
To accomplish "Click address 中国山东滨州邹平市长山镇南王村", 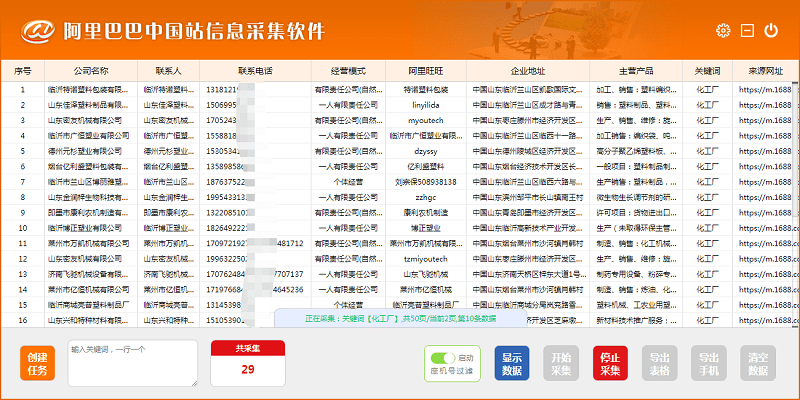I will pos(528,197).
